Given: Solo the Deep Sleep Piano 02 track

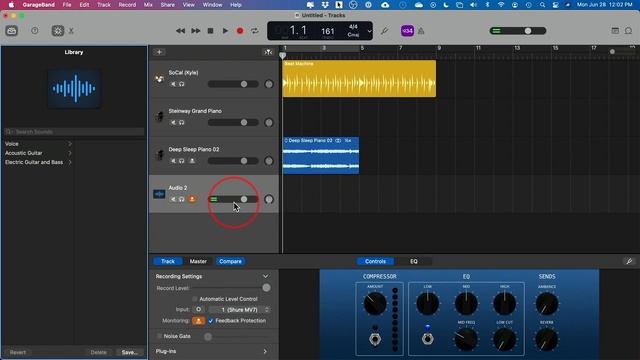Looking at the screenshot, I should click(182, 161).
